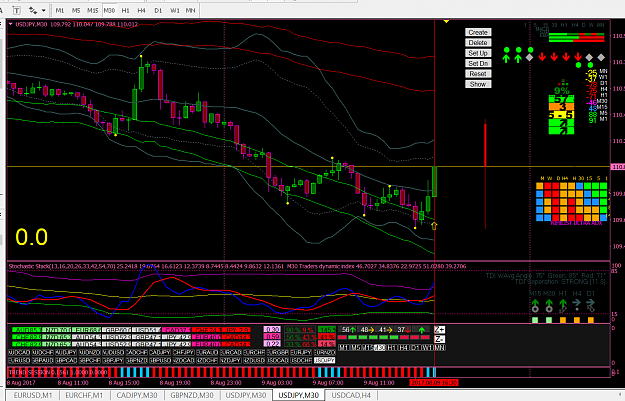This screenshot has height=401, width=625.
Task: Click green up arrow beside value 56
Action: click(x=353, y=330)
